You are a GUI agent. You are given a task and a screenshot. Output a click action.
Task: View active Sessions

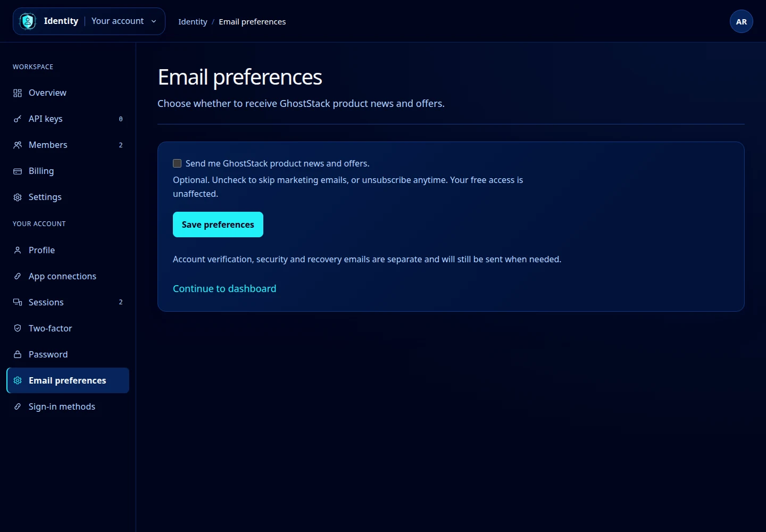[68, 302]
